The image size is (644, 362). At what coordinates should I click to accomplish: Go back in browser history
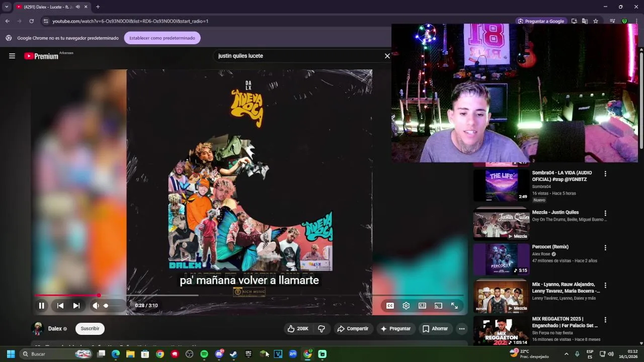(x=7, y=21)
